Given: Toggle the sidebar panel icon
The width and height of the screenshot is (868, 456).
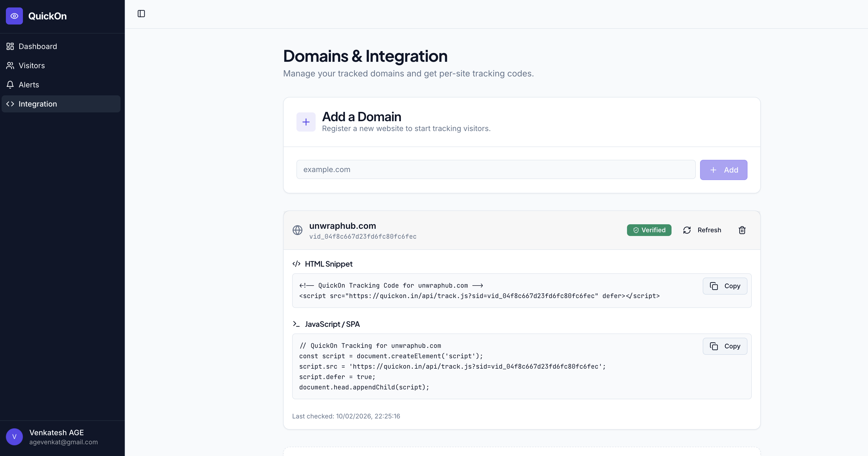Looking at the screenshot, I should (x=141, y=14).
